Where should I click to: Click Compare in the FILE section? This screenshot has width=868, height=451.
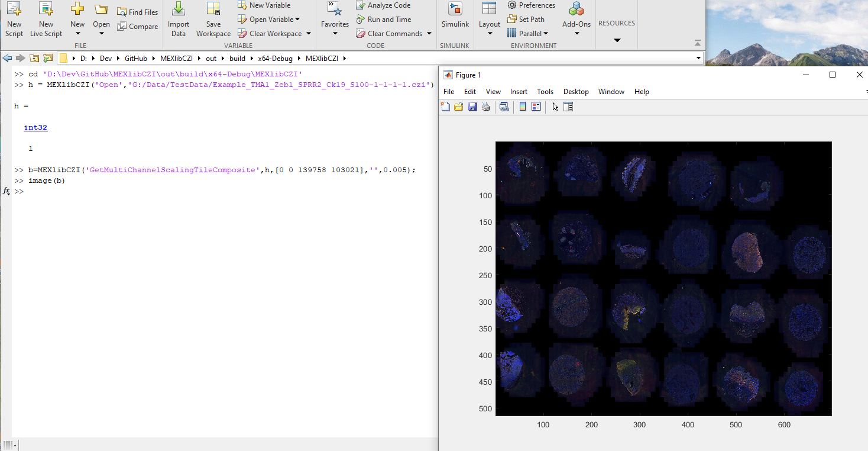(138, 26)
